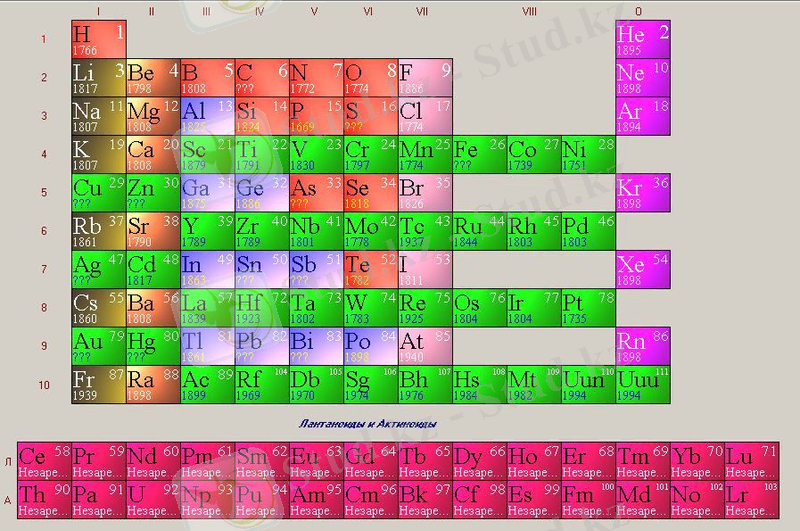800x531 pixels.
Task: Choose the Lawrencium (Lr) element cell
Action: (752, 498)
